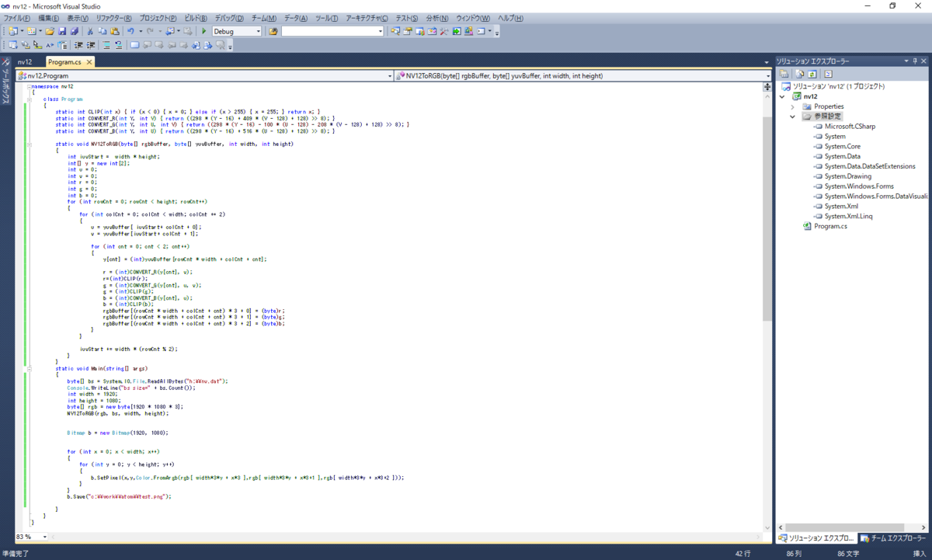Open the 編集(E) menu

pos(50,18)
